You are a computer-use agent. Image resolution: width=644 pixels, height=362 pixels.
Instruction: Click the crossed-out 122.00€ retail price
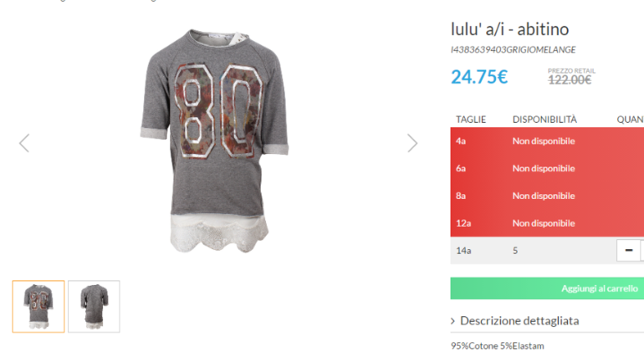[570, 79]
